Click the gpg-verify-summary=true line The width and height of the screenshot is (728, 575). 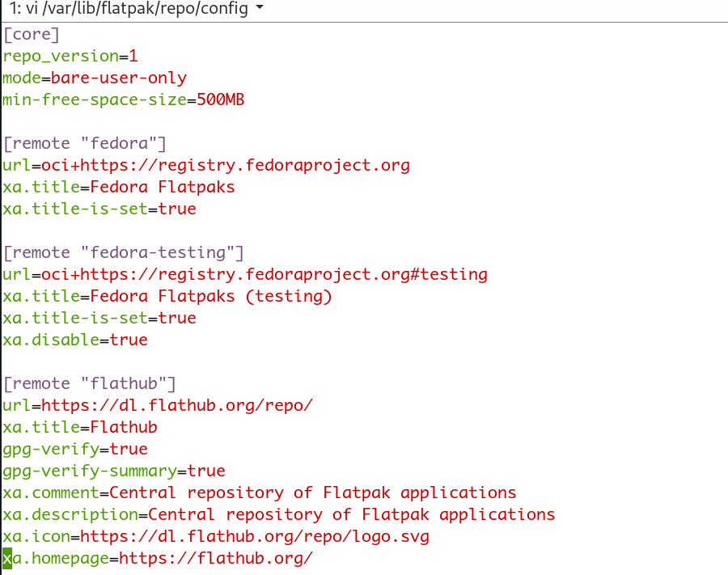click(x=114, y=471)
